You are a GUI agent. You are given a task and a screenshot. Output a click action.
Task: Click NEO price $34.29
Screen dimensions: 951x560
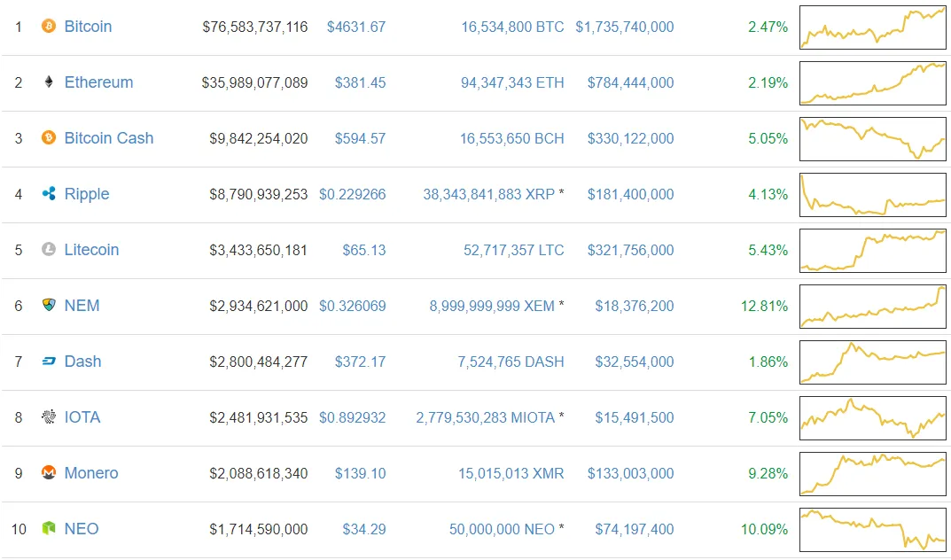[364, 529]
